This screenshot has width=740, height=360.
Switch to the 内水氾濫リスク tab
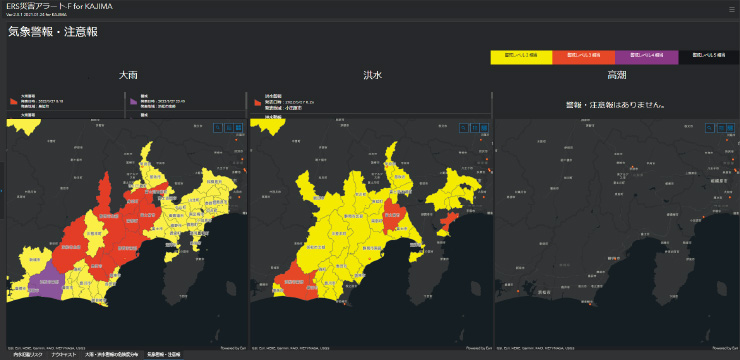pos(27,354)
